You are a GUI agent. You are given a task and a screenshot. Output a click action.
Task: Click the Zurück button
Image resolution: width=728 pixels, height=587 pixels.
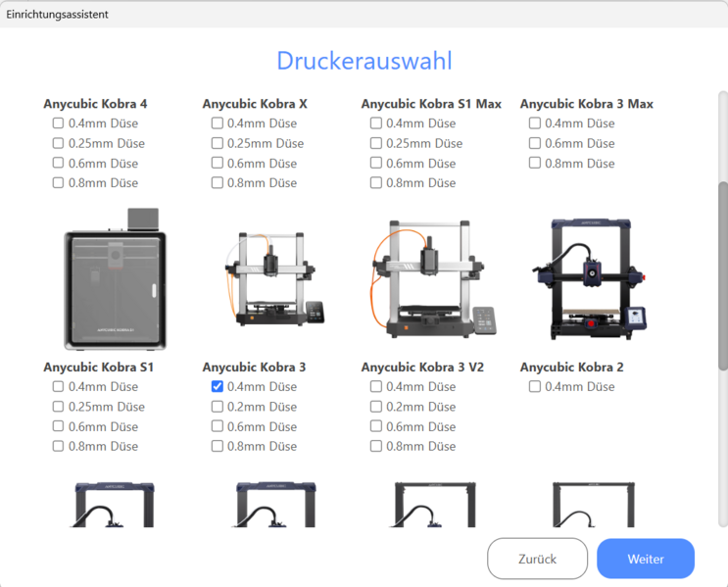point(537,559)
